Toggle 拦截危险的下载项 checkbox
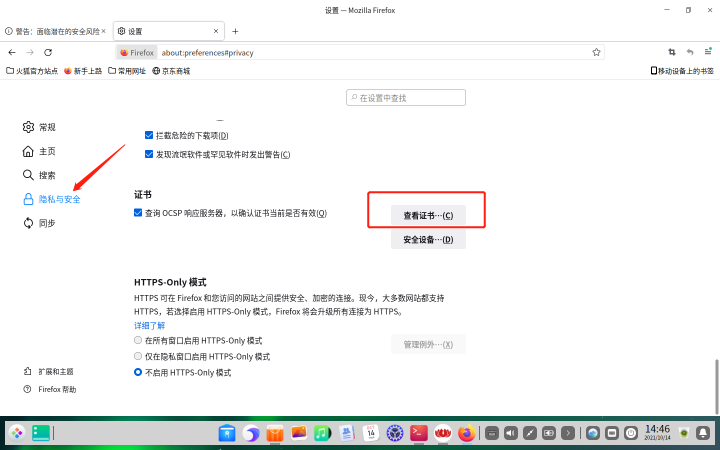This screenshot has width=720, height=450. 149,135
